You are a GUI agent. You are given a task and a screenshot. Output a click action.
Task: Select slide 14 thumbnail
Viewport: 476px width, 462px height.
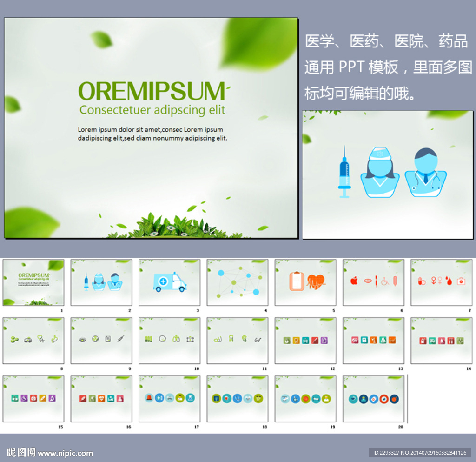pyautogui.click(x=442, y=341)
